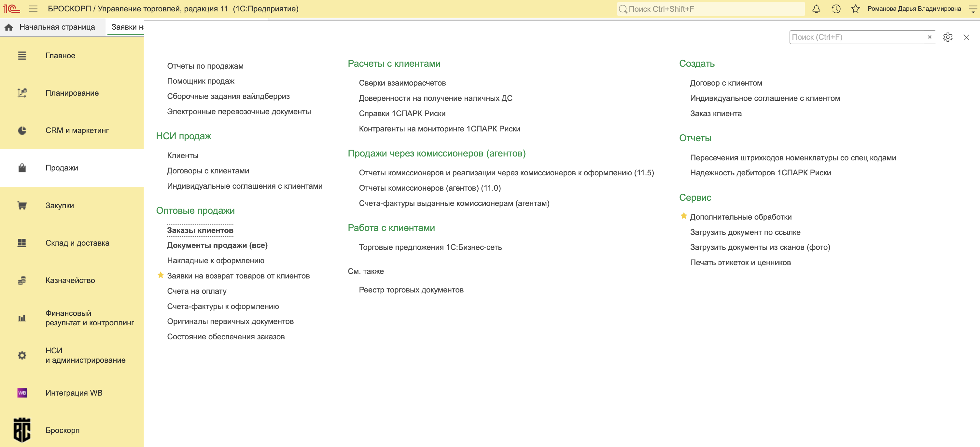This screenshot has height=447, width=980.
Task: Toggle favorite star for Заявки на возврат товаров
Action: point(161,275)
